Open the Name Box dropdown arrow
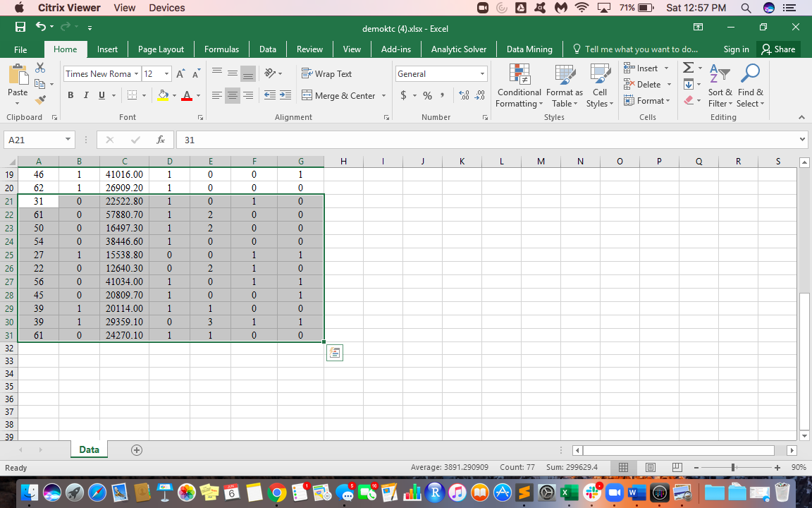Image resolution: width=812 pixels, height=508 pixels. click(68, 140)
